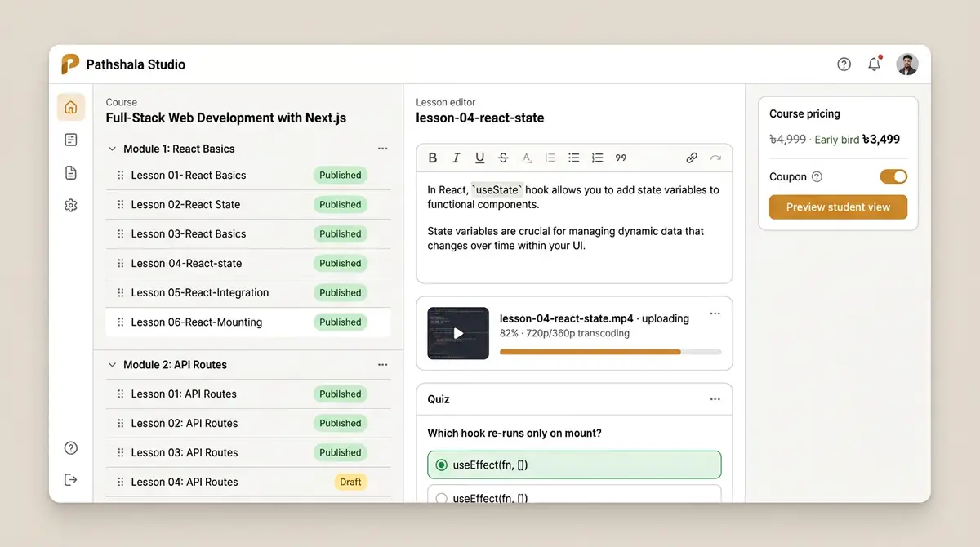Open the sidebar document icon above Settings
Screen dimensions: 980x547
[x=70, y=172]
